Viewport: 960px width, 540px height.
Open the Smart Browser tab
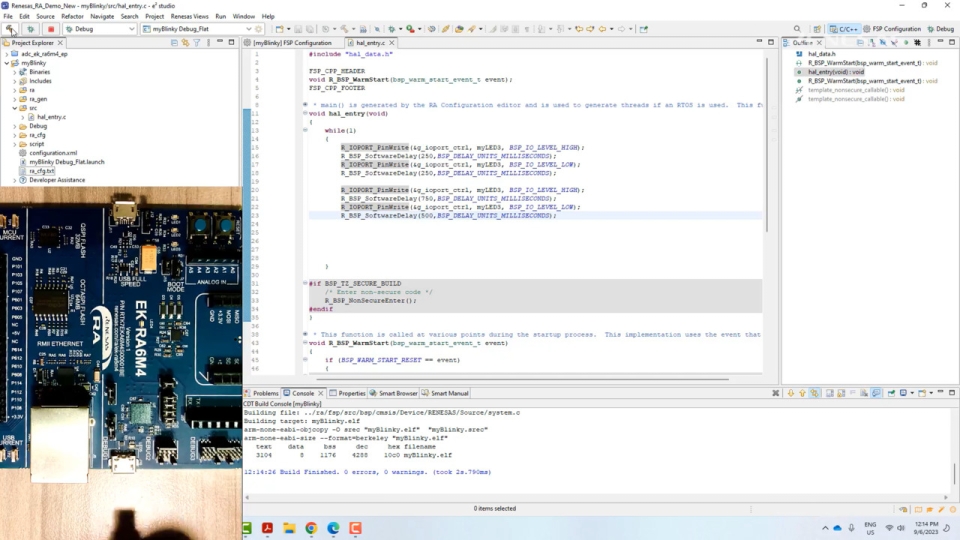click(x=393, y=393)
